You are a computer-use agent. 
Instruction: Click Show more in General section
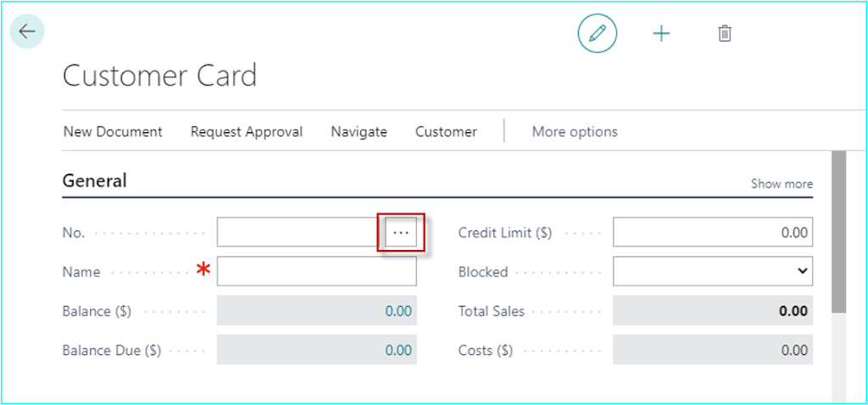[x=782, y=184]
